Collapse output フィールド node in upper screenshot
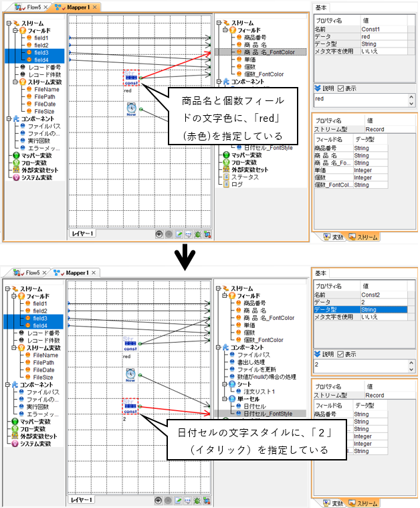 click(225, 30)
